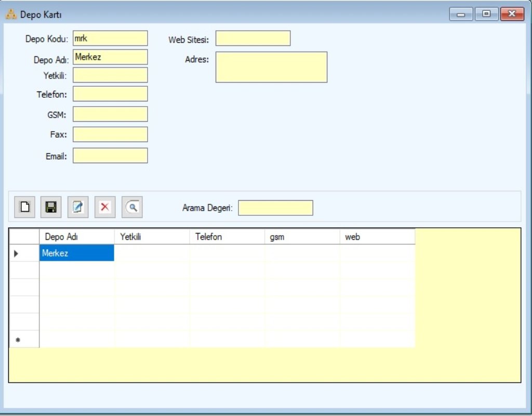Screen dimensions: 532x416
Task: Click the Web Sitesi text field
Action: (x=253, y=38)
